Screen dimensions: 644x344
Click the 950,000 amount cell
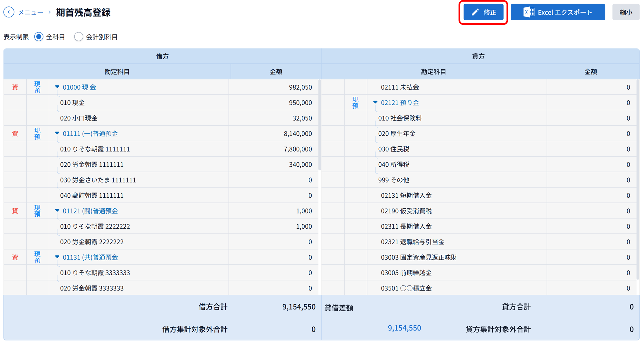tap(273, 103)
